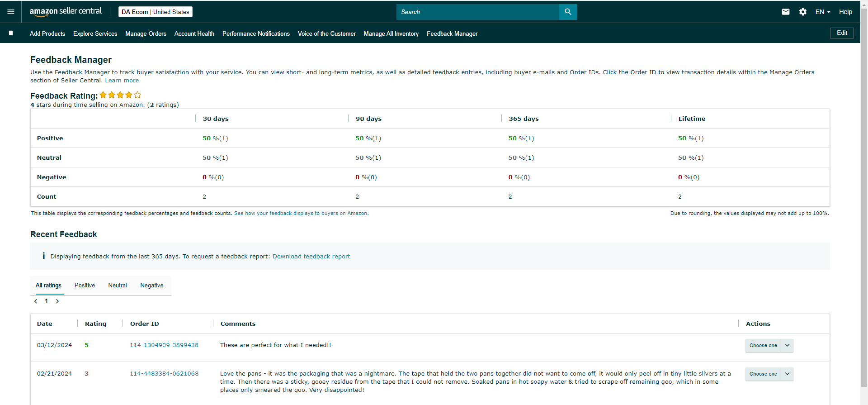Click the Lifetime column header
868x405 pixels.
pos(692,119)
